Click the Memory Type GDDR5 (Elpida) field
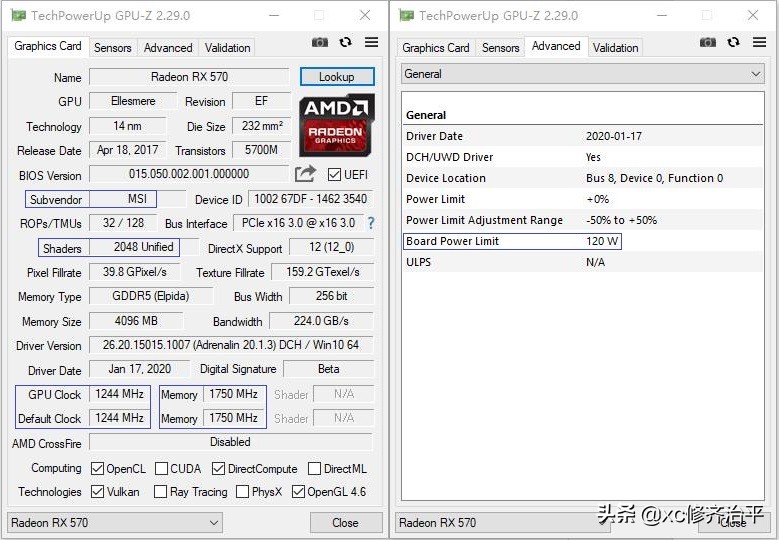This screenshot has height=540, width=779. [151, 297]
